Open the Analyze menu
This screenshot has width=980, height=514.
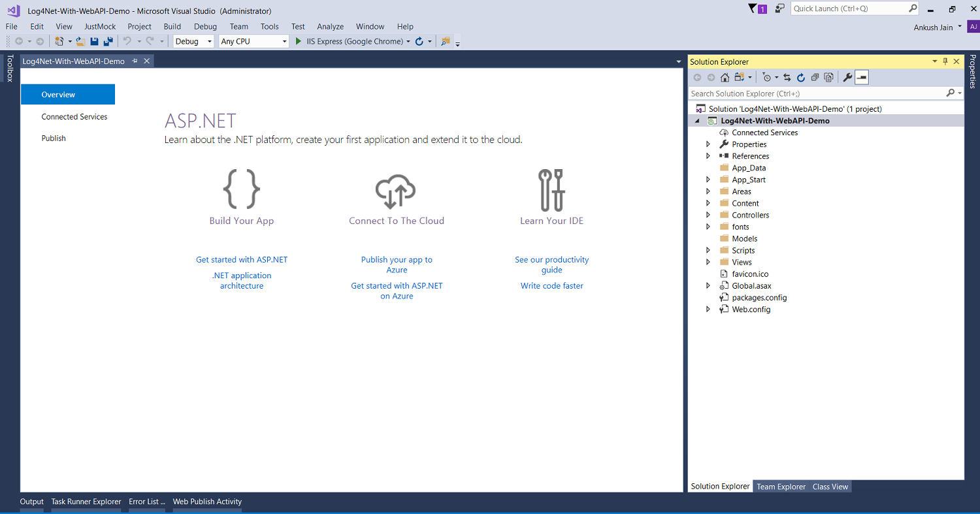click(x=331, y=27)
